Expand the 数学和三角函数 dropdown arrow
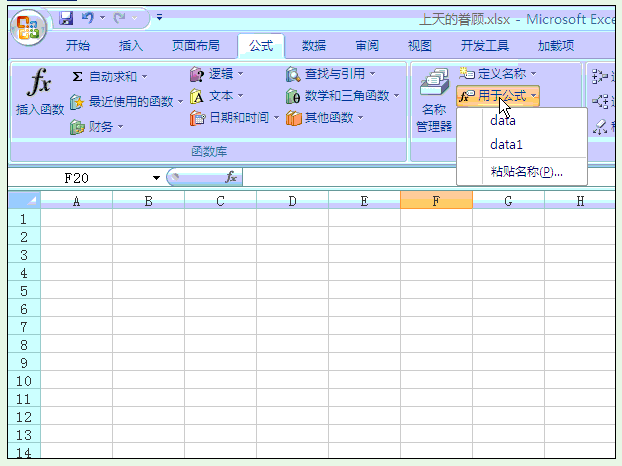The height and width of the screenshot is (466, 622). (x=396, y=96)
